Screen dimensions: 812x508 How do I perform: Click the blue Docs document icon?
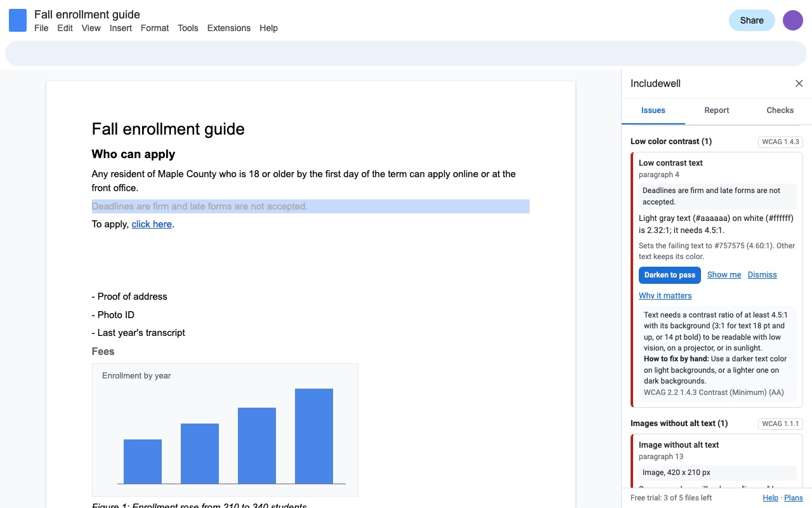tap(18, 20)
